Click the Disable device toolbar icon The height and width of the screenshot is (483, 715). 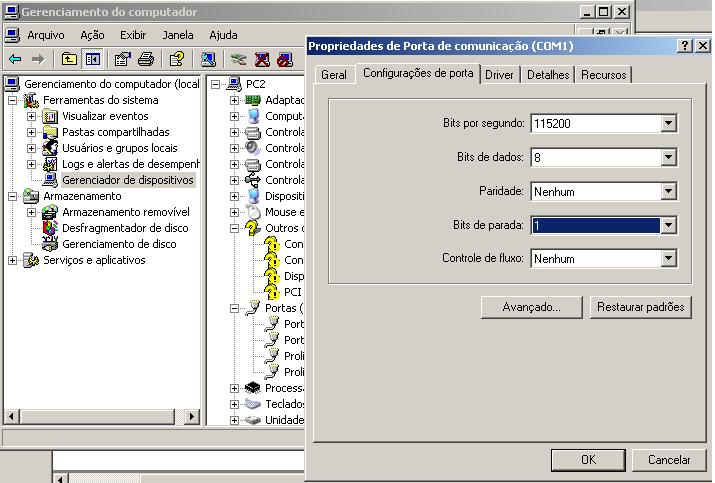tap(285, 60)
